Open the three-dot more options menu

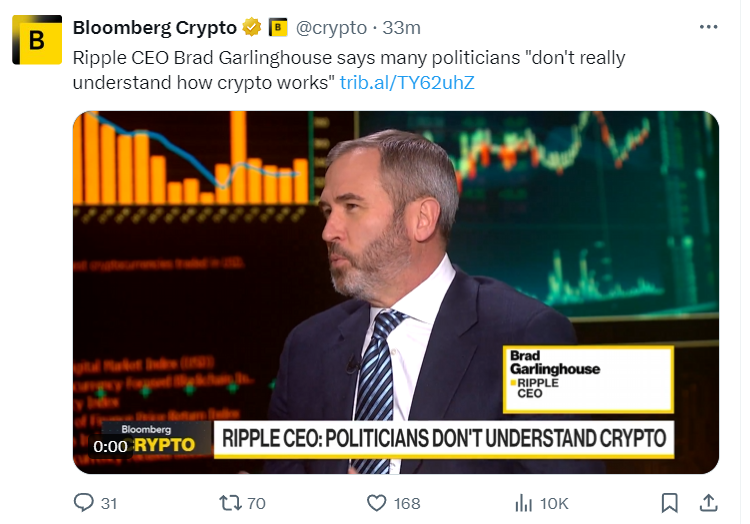point(708,27)
